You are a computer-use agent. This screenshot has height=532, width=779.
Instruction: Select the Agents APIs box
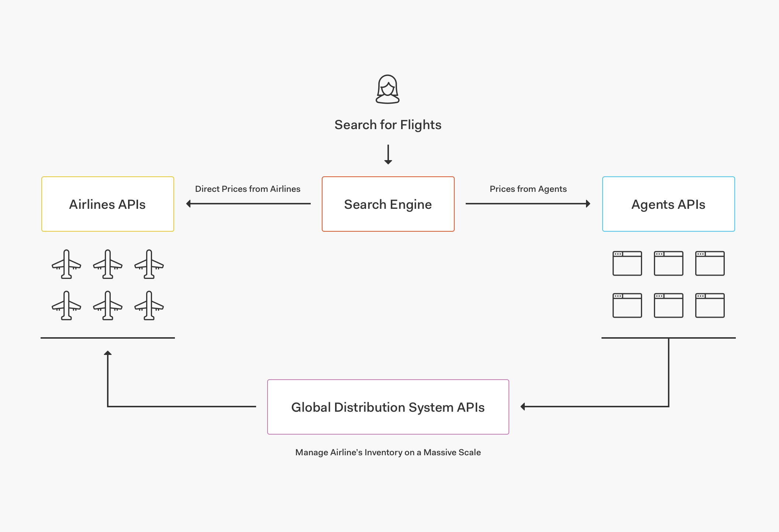pyautogui.click(x=668, y=204)
